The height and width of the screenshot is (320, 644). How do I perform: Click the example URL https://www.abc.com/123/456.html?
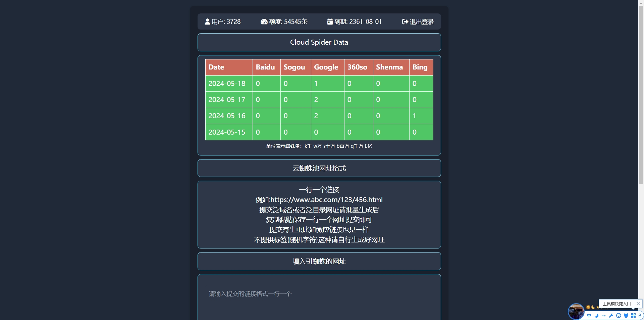pos(326,200)
